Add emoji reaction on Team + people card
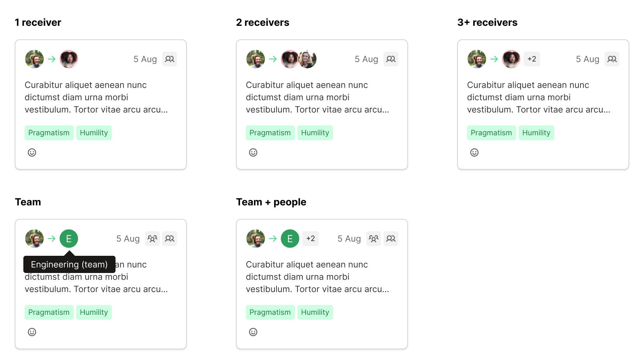Screen dimensions: 644x364 click(x=253, y=332)
